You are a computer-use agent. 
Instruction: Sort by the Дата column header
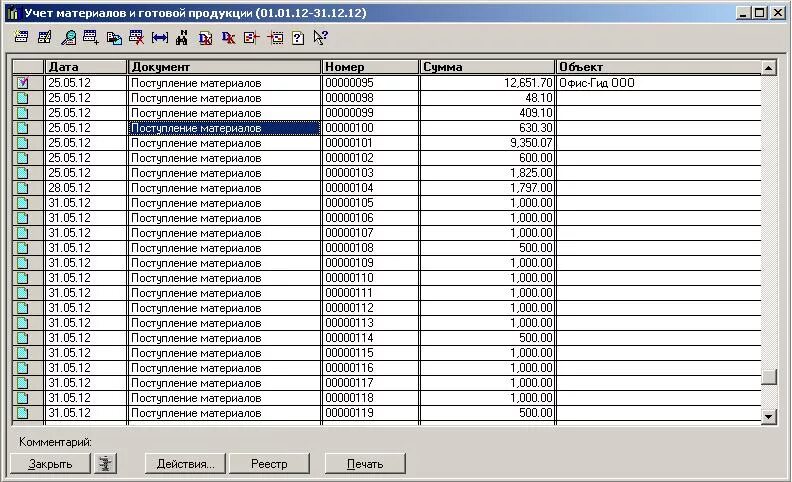click(x=86, y=67)
